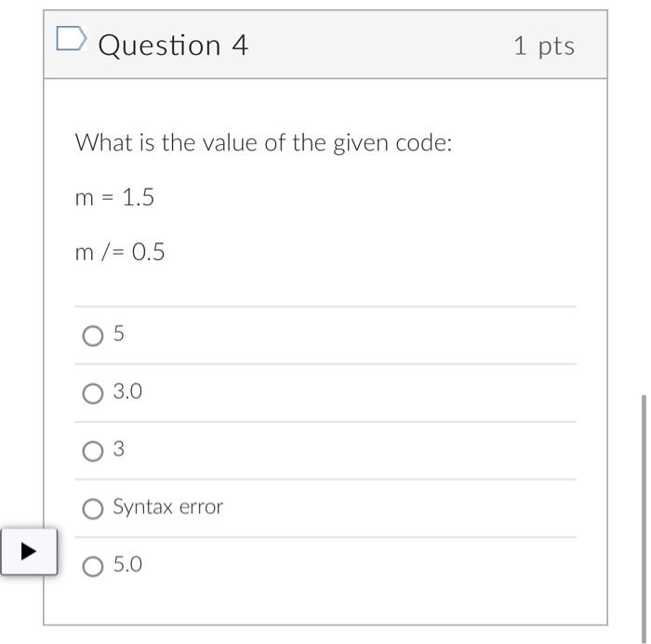Flag Question 4 with the bookmark icon
The height and width of the screenshot is (644, 651).
click(71, 41)
